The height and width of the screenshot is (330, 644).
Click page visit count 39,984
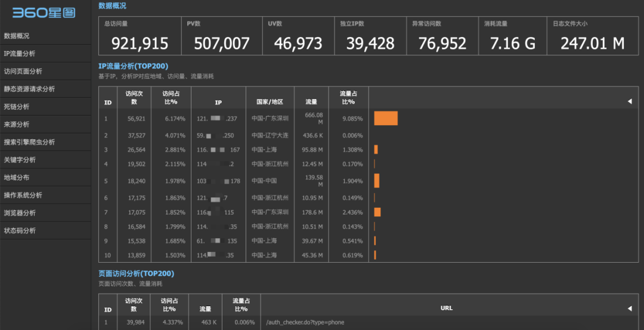click(135, 322)
